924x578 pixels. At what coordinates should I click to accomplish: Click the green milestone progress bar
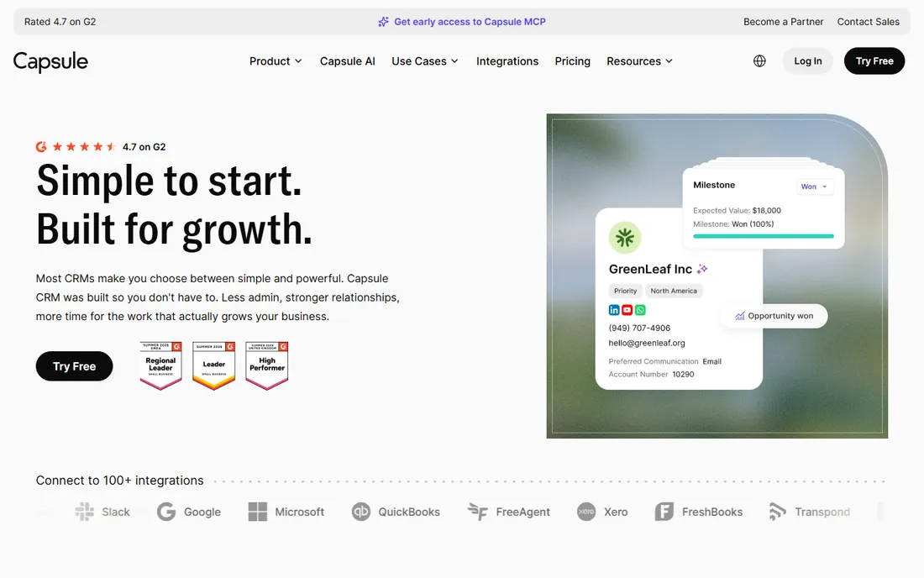tap(764, 236)
